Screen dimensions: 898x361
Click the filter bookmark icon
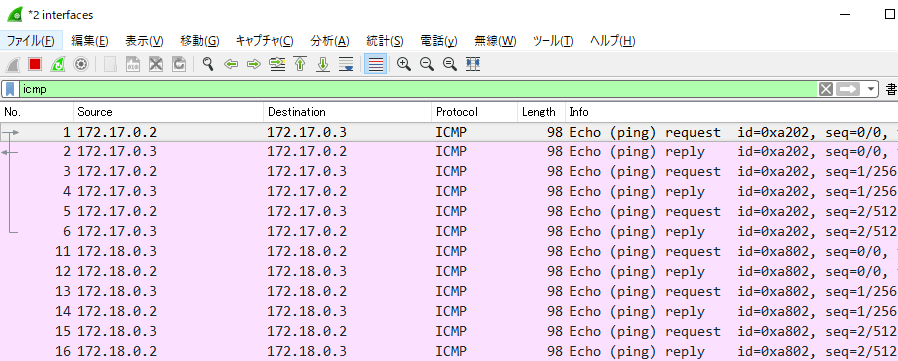(x=11, y=89)
